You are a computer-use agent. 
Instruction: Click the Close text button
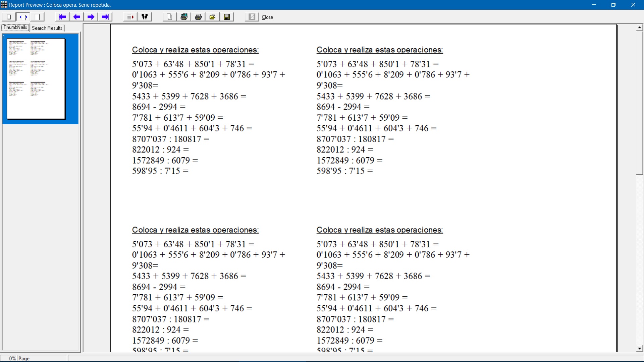[x=267, y=17]
